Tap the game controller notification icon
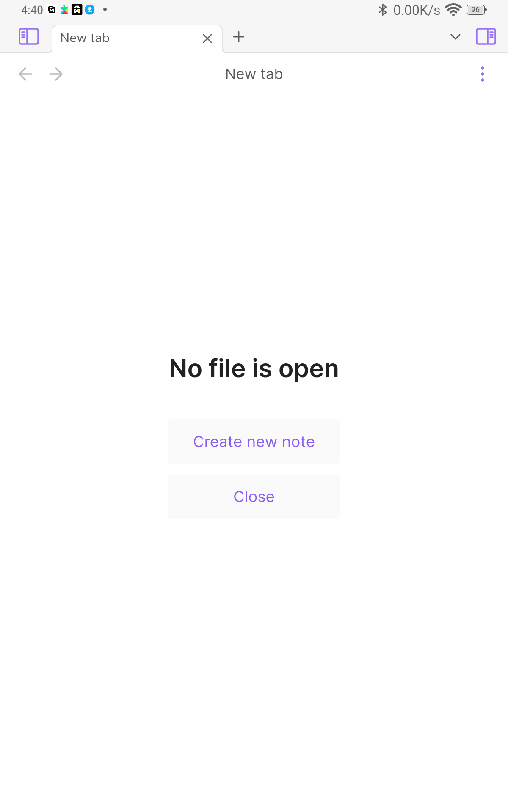 click(x=77, y=10)
